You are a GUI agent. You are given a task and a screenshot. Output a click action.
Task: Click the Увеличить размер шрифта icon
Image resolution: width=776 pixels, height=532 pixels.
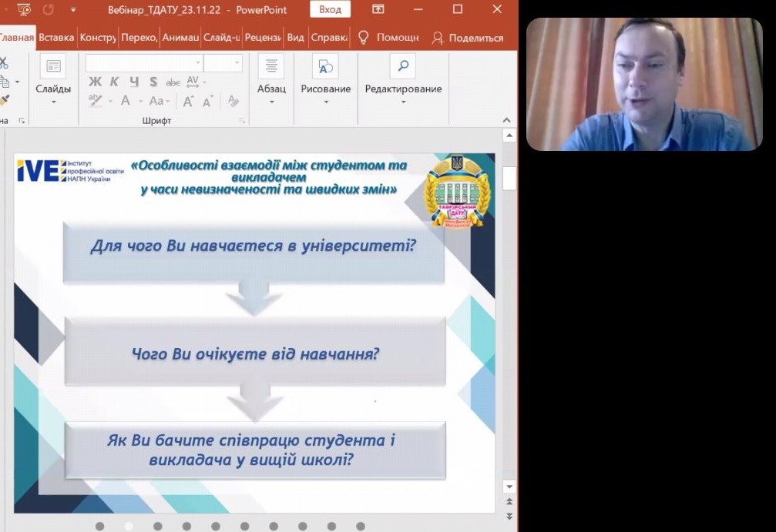coord(188,100)
